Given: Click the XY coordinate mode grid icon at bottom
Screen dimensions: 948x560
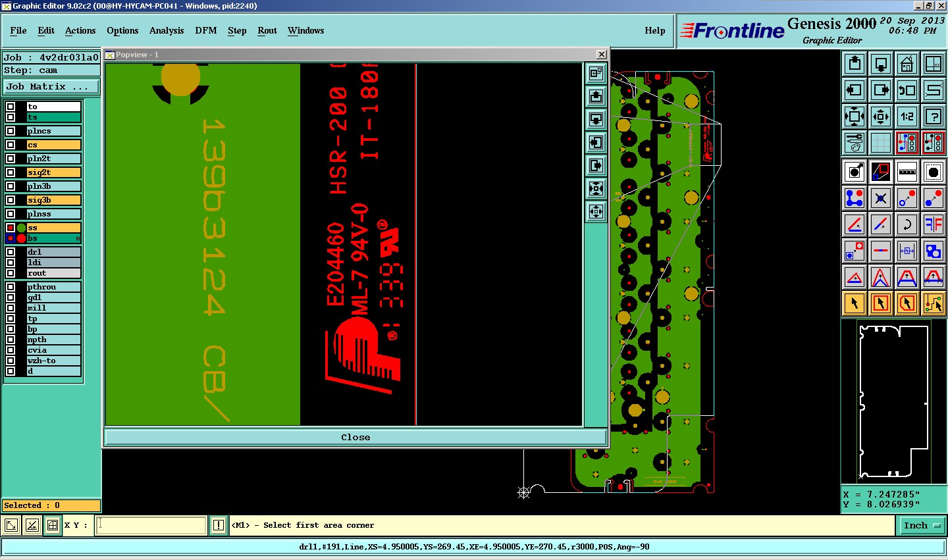Looking at the screenshot, I should pos(53,525).
